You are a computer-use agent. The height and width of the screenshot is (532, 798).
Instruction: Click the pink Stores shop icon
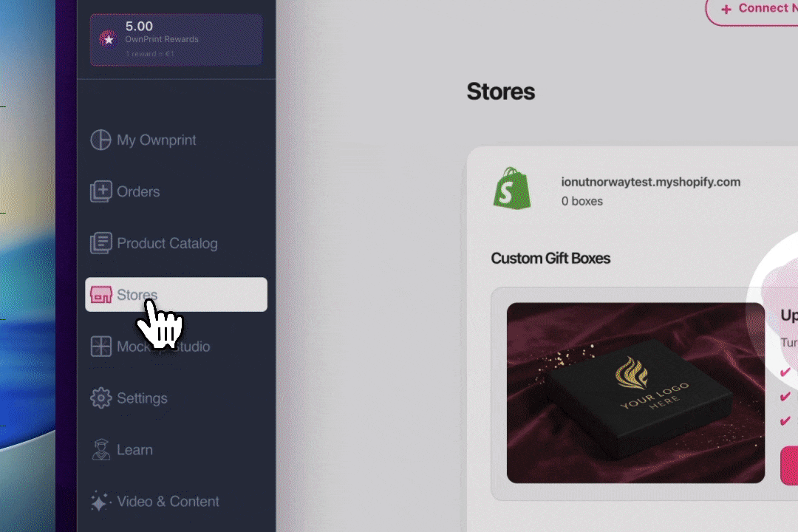[100, 294]
